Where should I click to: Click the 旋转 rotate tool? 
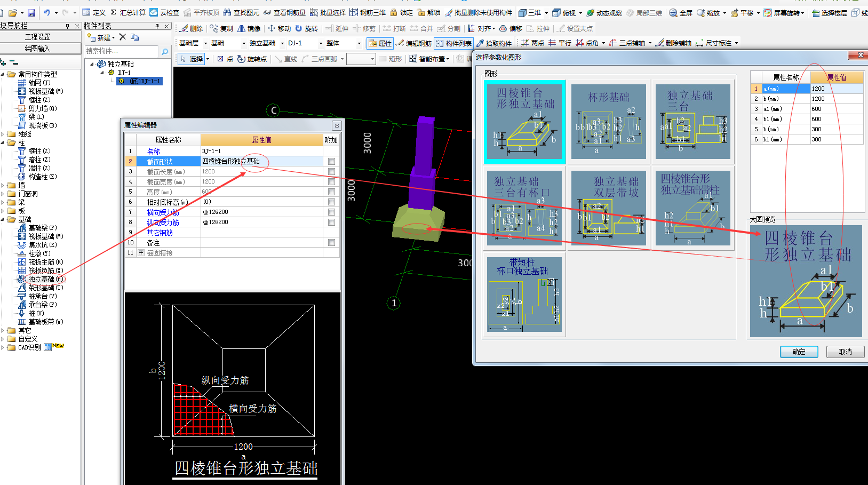307,28
